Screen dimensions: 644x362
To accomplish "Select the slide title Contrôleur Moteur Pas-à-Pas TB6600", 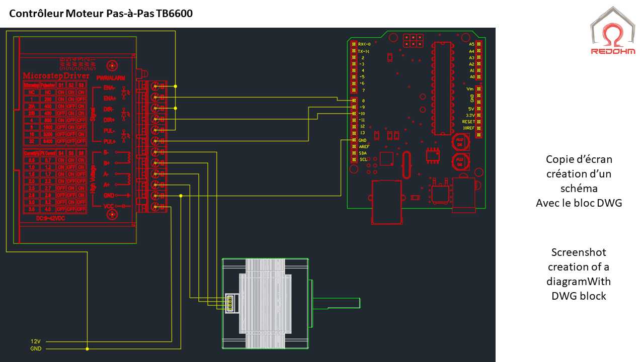I will click(x=101, y=13).
